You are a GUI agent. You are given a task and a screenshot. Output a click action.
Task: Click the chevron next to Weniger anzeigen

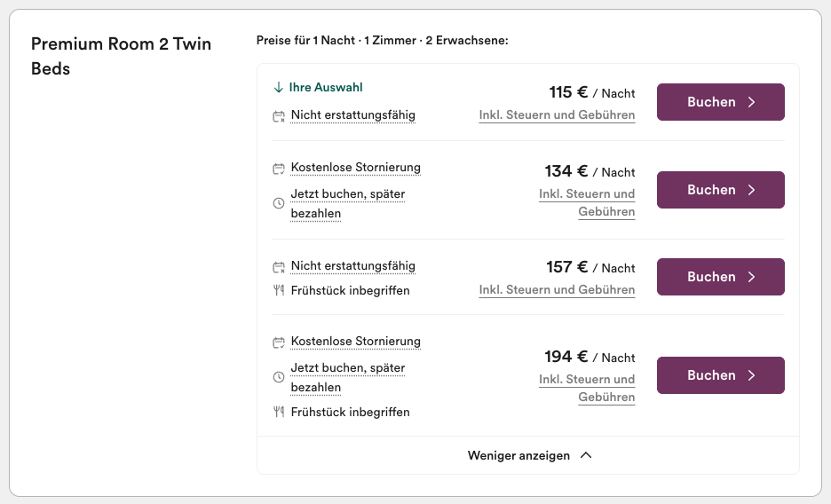586,455
